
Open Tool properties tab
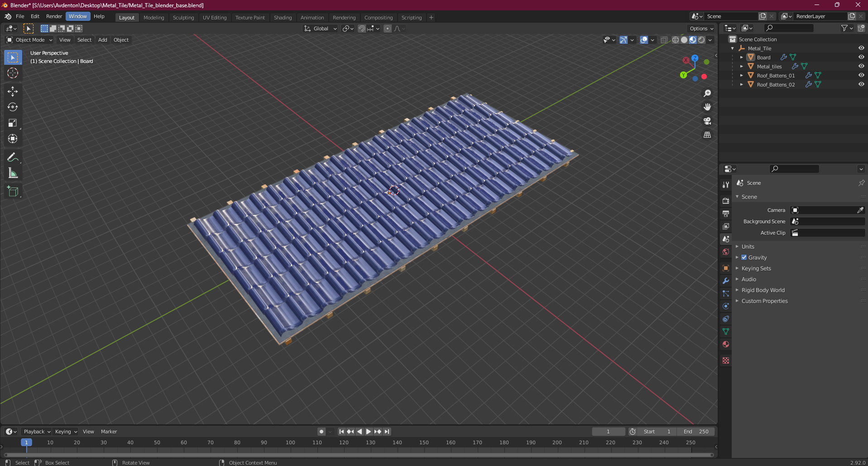(x=726, y=184)
